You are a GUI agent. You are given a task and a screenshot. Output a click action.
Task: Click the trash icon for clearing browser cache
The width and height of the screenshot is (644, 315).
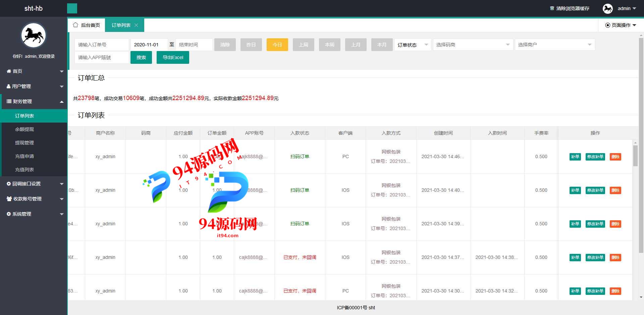click(552, 8)
